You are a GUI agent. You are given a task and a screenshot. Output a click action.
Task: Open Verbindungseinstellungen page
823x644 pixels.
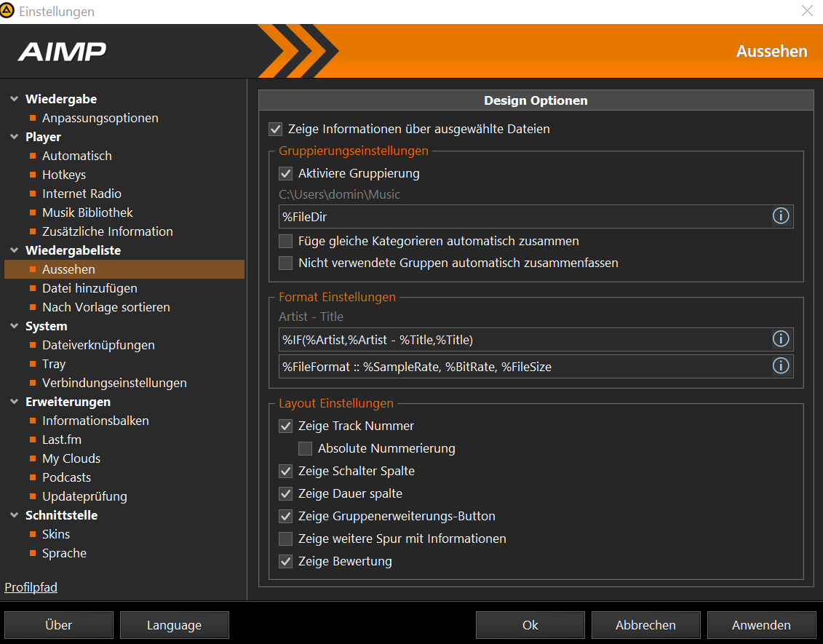114,383
